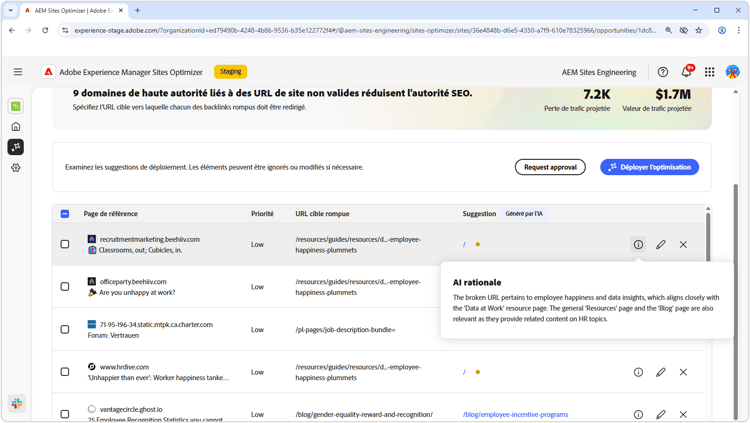Show AI rationale info for www.hrdive.com row
Screen dimensions: 750x423
[638, 372]
